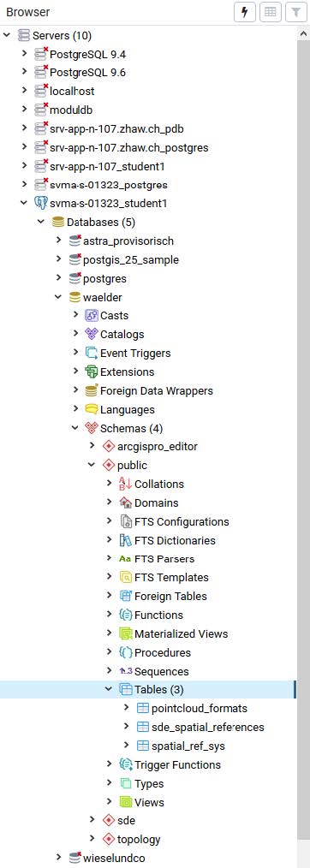Expand the Trigger Functions node
The image size is (310, 868).
109,764
